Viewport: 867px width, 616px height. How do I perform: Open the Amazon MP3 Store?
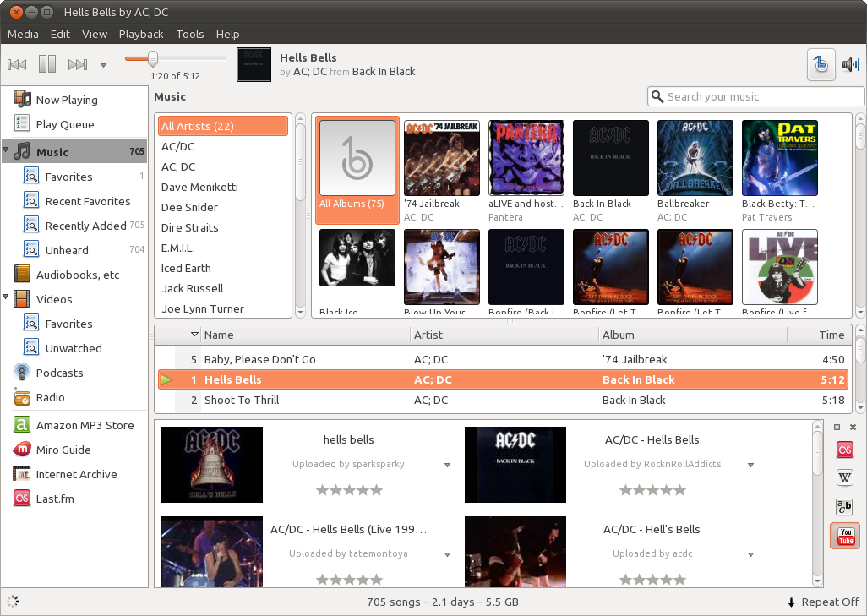pyautogui.click(x=74, y=425)
